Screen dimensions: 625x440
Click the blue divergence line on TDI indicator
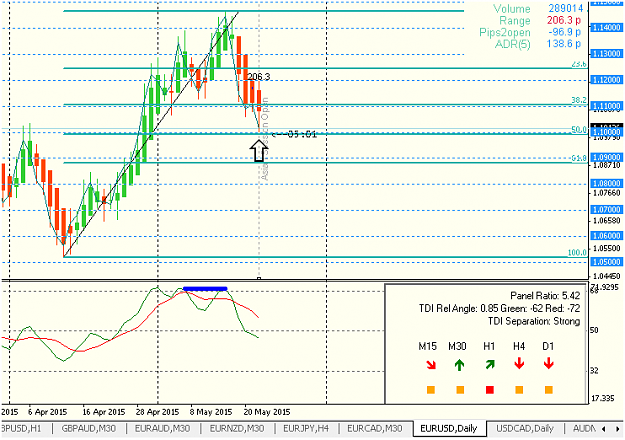205,289
